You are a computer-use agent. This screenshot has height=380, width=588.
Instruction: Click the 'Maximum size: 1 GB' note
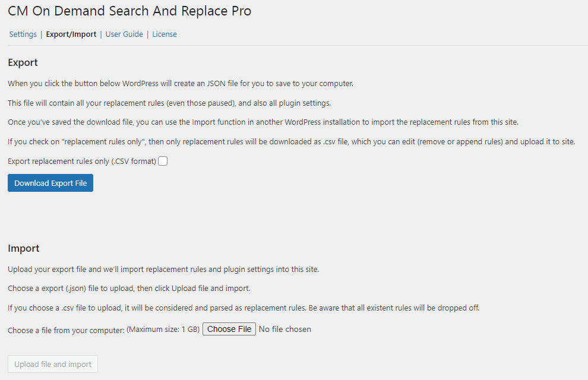[163, 329]
